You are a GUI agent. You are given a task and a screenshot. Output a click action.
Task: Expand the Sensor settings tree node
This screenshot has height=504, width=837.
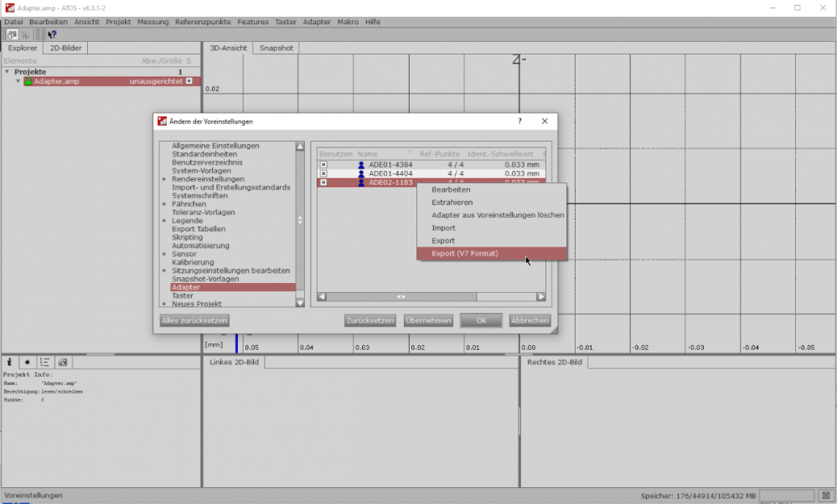point(164,254)
